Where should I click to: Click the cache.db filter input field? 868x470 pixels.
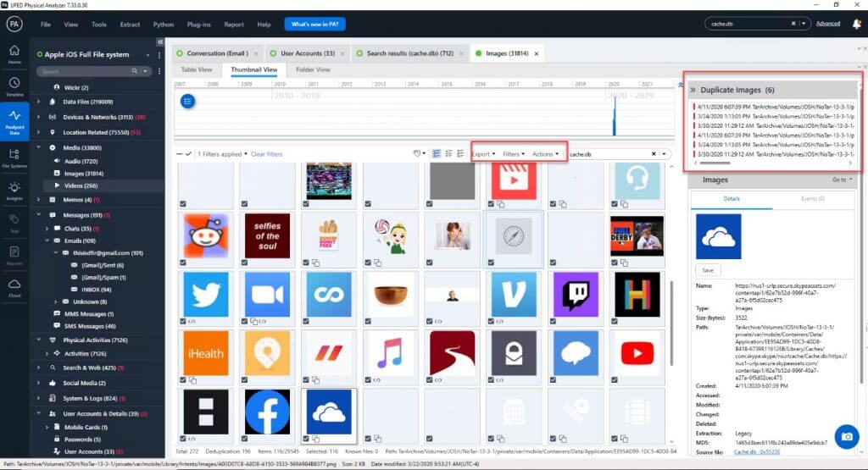[x=609, y=154]
